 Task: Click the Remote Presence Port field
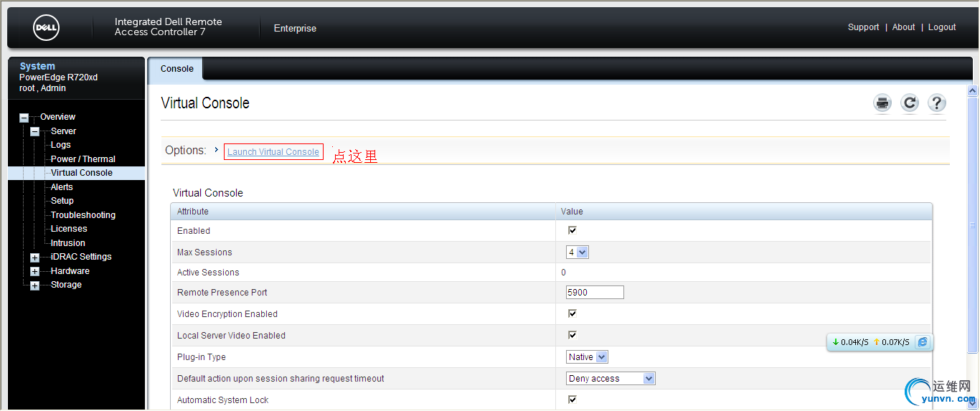[x=595, y=292]
